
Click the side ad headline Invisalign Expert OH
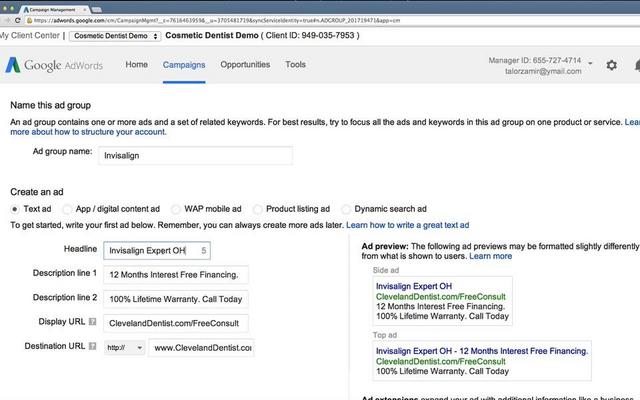click(x=414, y=286)
